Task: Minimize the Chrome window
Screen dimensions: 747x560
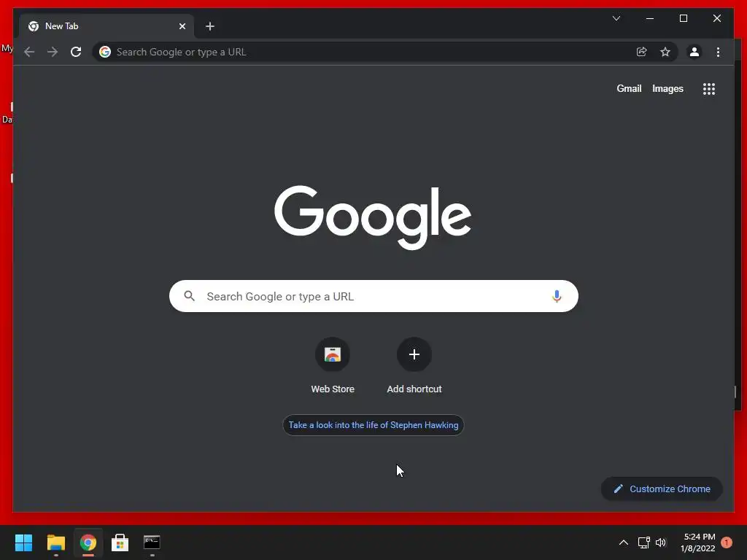Action: click(650, 18)
